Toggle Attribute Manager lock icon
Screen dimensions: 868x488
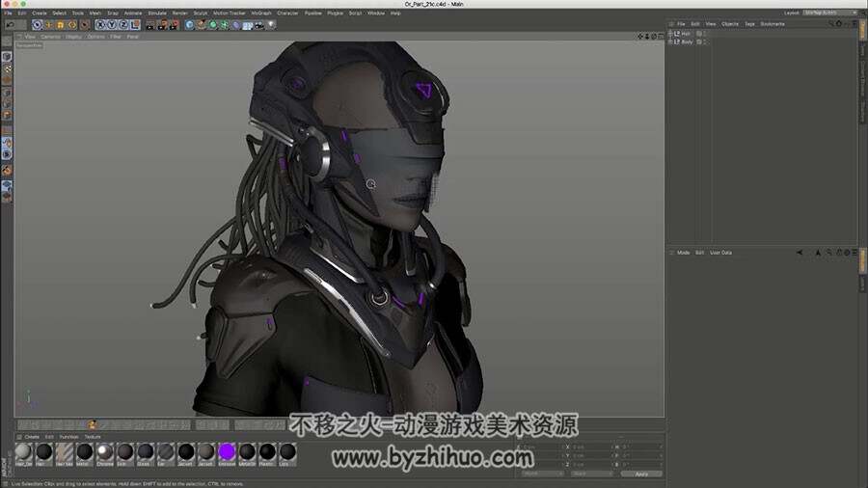coord(839,253)
